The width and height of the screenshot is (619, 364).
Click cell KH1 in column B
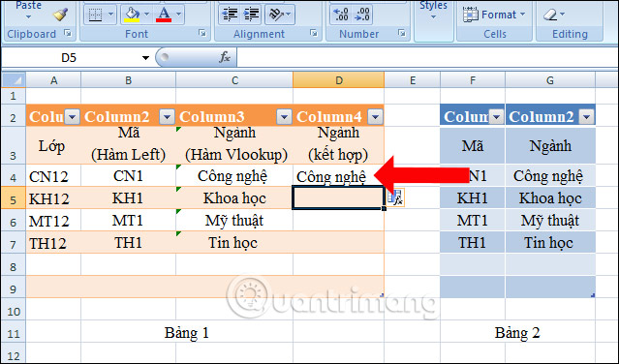point(128,198)
